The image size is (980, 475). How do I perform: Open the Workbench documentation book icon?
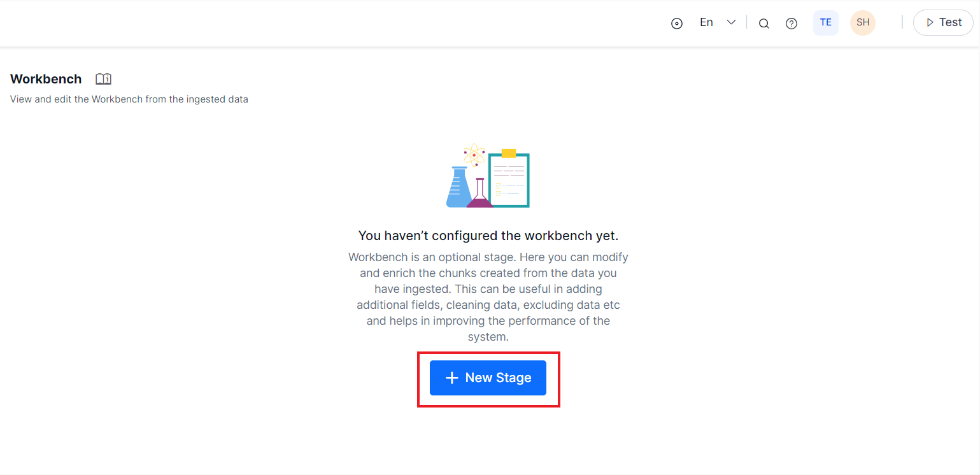pos(103,79)
